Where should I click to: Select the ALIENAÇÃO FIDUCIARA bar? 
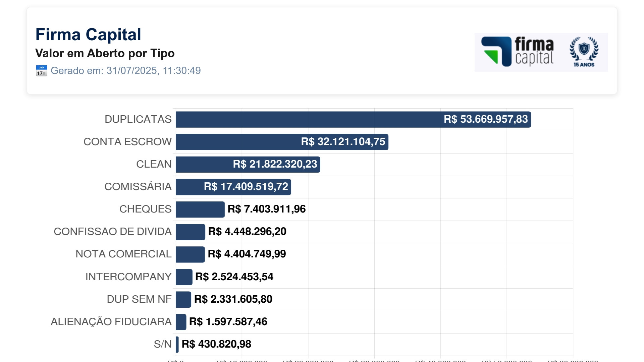(181, 322)
